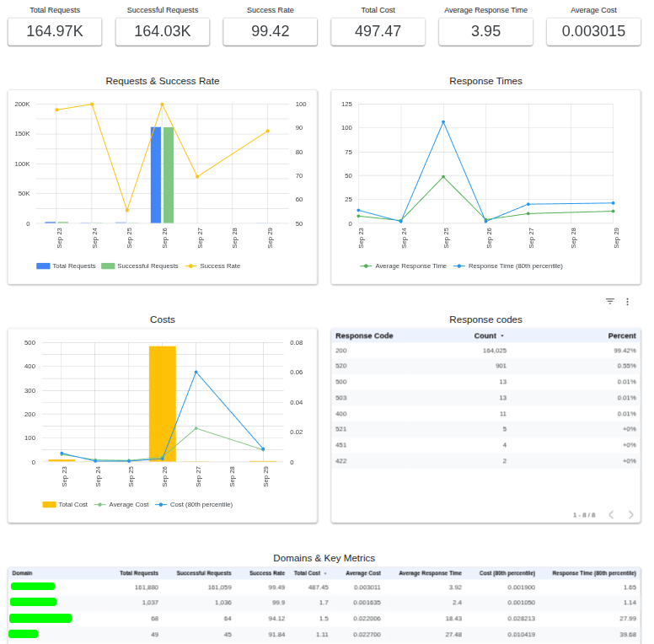Click the sort arrow beside Total Cost header
The image size is (654, 644).
tap(325, 572)
